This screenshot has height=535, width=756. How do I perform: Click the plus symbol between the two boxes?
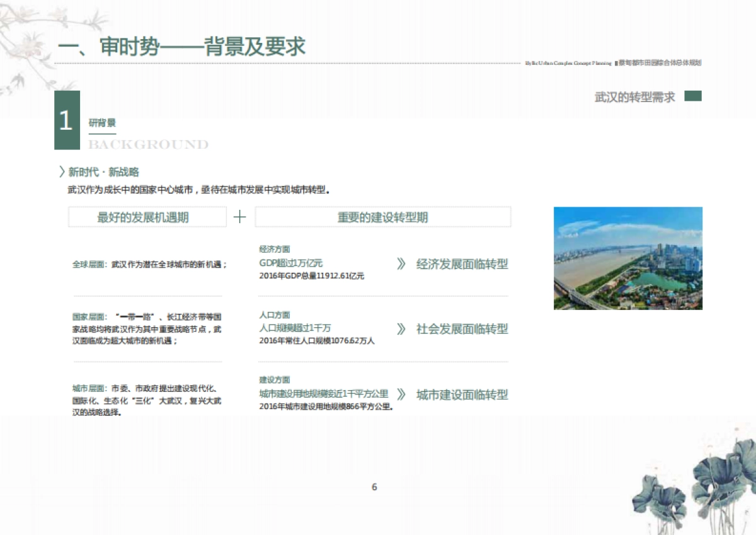coord(240,217)
